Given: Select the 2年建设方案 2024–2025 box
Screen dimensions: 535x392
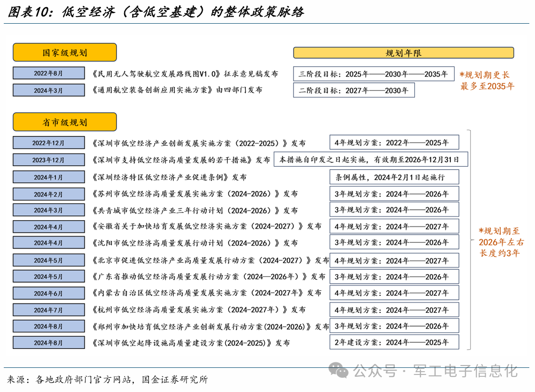Looking at the screenshot, I should click(x=394, y=342).
